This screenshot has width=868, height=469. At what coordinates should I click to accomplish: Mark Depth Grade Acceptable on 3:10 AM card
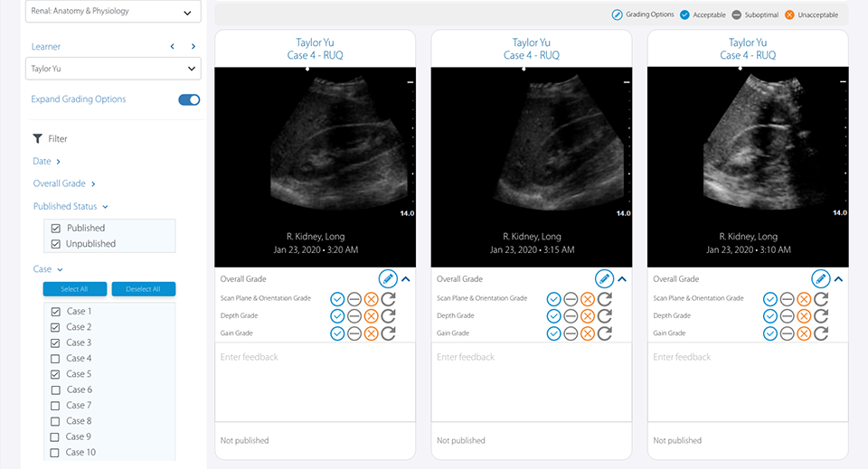(770, 316)
